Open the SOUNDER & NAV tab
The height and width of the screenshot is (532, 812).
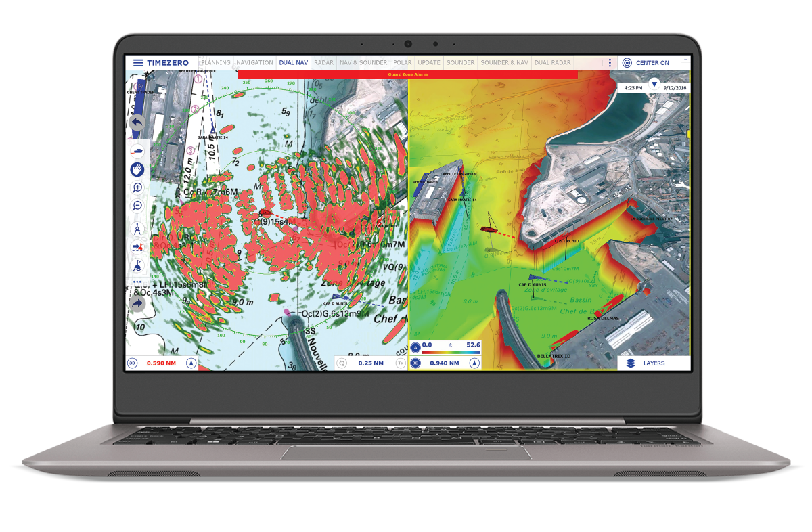click(x=504, y=62)
